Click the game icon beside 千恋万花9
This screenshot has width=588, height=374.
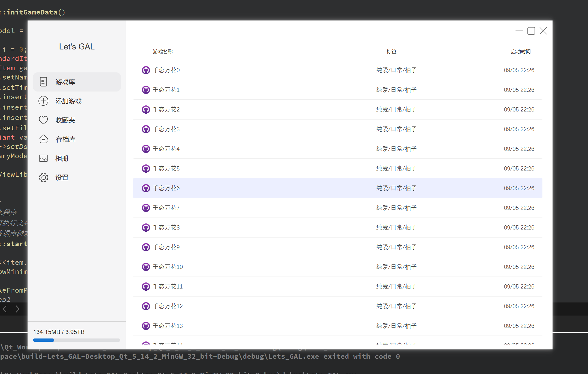pos(146,247)
